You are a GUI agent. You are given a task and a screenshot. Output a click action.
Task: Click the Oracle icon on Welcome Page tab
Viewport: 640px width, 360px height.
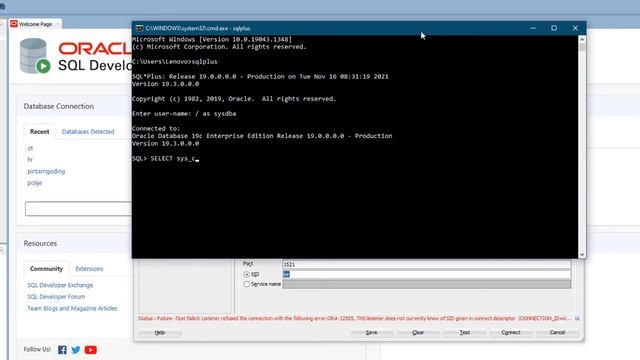click(14, 24)
